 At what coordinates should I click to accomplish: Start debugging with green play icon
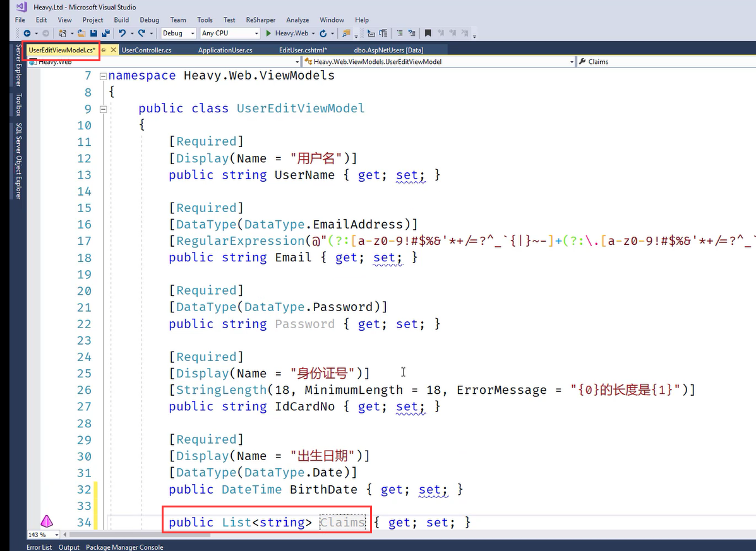click(x=268, y=33)
